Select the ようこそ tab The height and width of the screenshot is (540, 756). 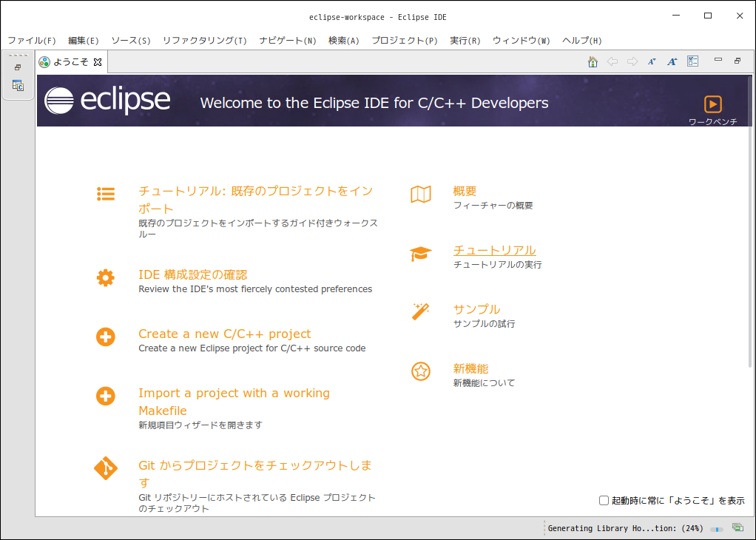tap(70, 62)
